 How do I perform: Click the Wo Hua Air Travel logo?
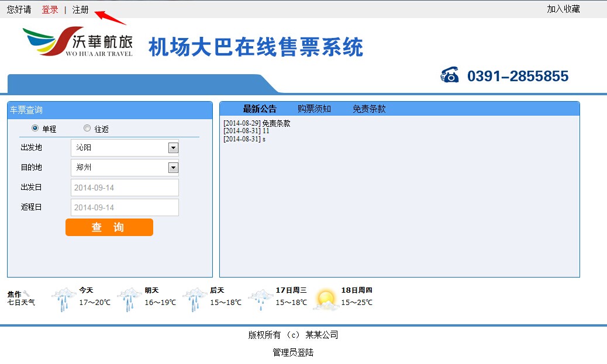point(77,42)
